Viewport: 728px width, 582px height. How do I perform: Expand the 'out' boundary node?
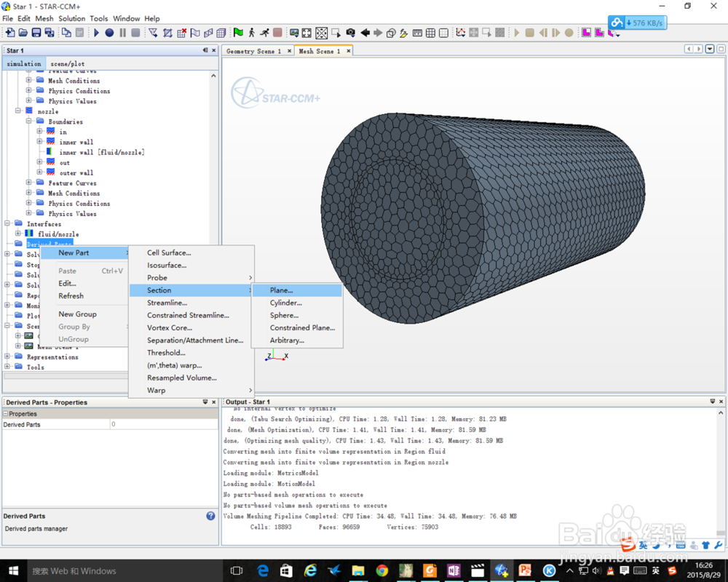click(x=39, y=162)
